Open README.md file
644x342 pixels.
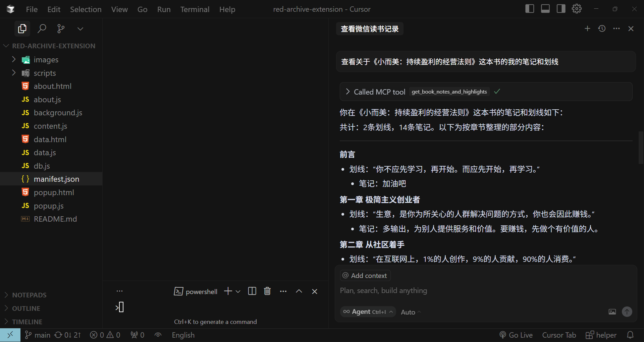point(51,219)
